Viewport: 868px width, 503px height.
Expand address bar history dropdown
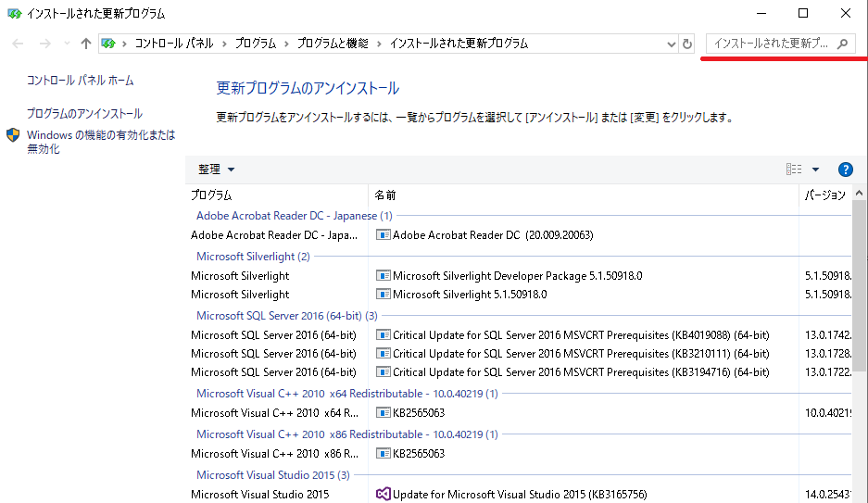click(x=671, y=44)
